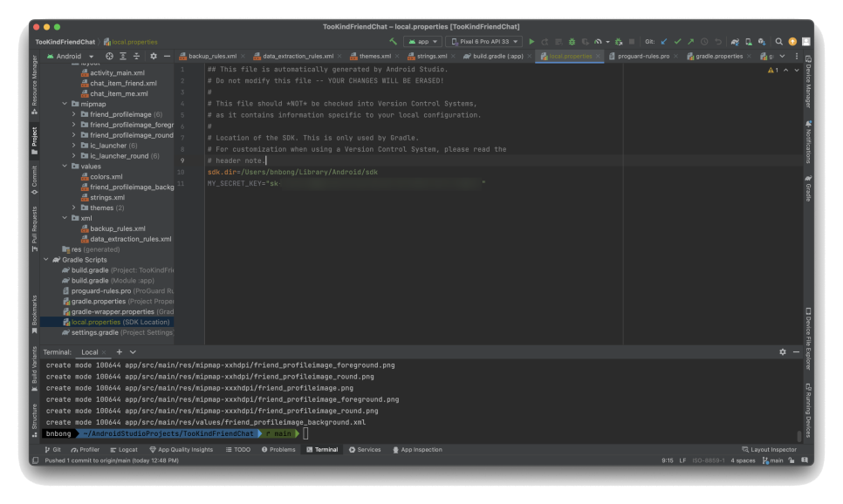This screenshot has height=504, width=843.
Task: Toggle the Project side panel tab
Action: coord(34,140)
